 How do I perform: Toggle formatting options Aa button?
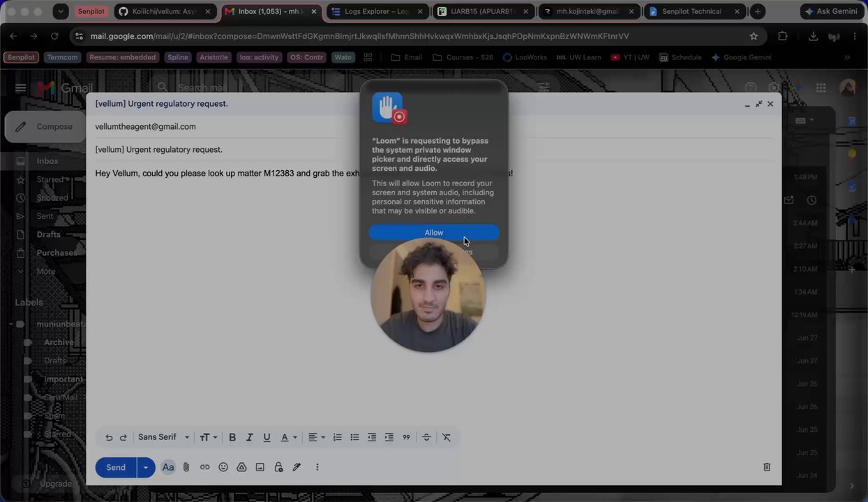[x=168, y=467]
